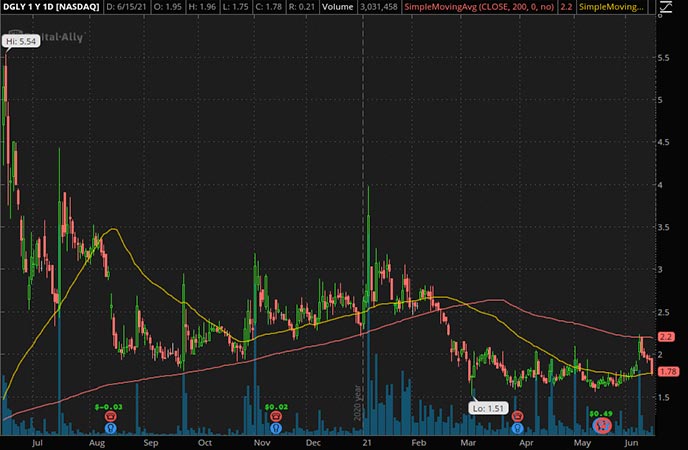Image resolution: width=688 pixels, height=450 pixels.
Task: Click the $0.49 earnings value in May
Action: tap(601, 414)
